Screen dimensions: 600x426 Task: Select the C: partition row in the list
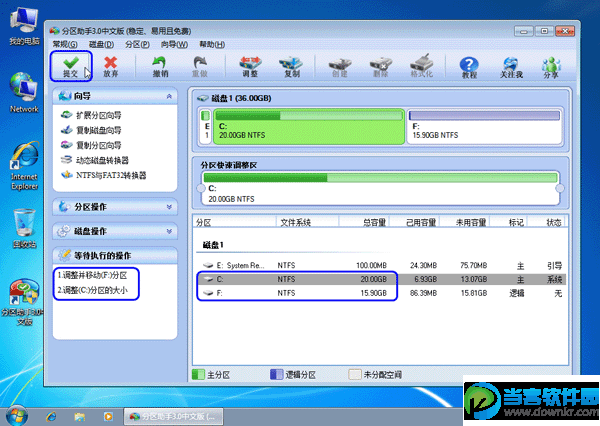click(x=382, y=279)
